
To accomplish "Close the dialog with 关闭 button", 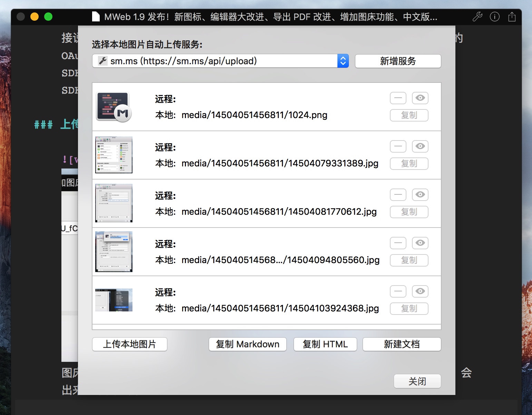I will click(417, 381).
